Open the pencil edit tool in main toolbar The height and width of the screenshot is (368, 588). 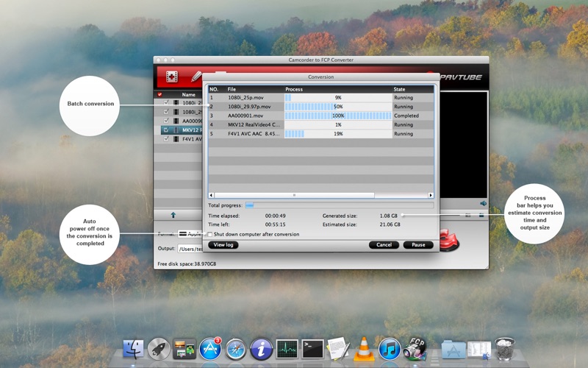[x=196, y=77]
